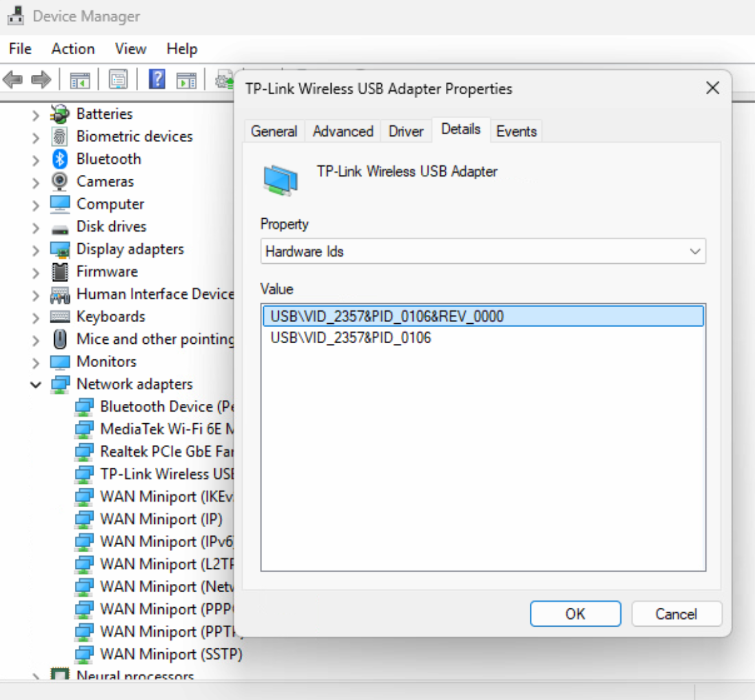Click the Computer category icon

click(60, 204)
